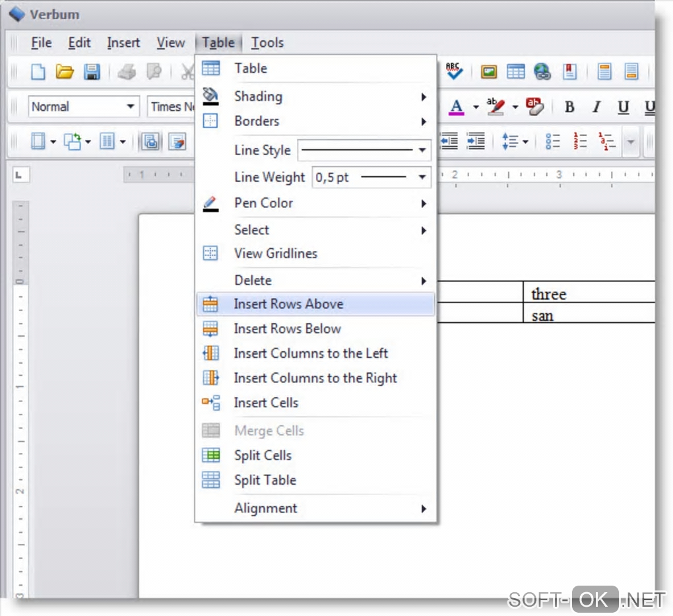Open the font color dropdown arrow
Viewport: 673px width, 616px height.
pyautogui.click(x=476, y=107)
